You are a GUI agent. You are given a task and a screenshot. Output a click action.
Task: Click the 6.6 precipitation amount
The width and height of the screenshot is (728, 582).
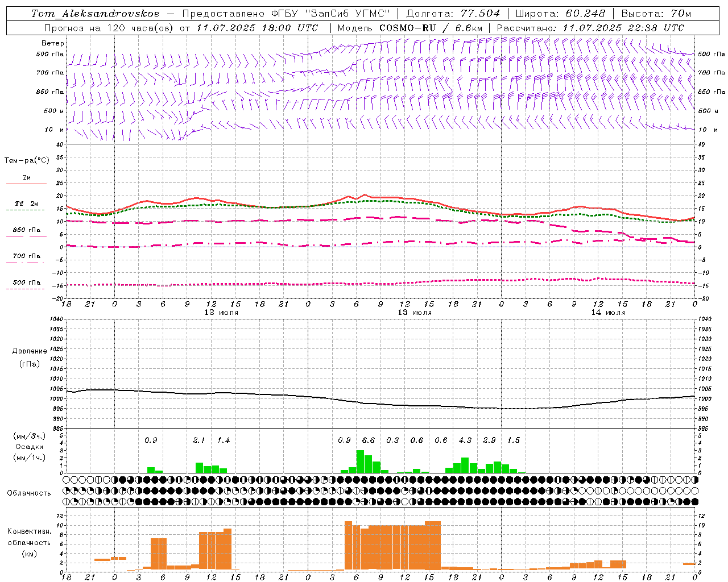[369, 440]
